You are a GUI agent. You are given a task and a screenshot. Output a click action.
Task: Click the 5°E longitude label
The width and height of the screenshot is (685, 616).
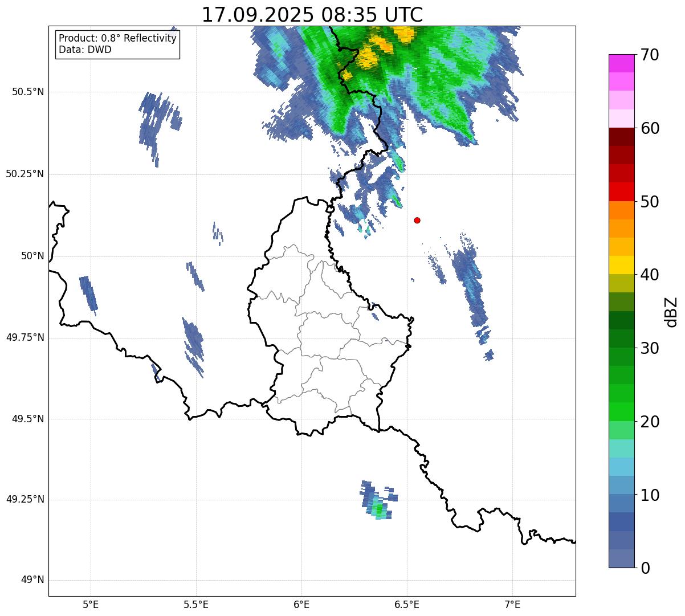(x=91, y=604)
